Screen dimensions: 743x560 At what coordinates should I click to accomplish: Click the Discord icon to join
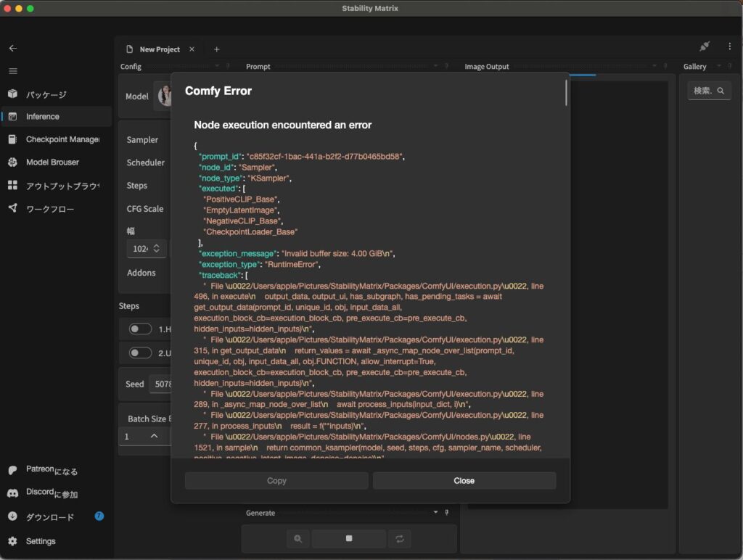tap(13, 493)
